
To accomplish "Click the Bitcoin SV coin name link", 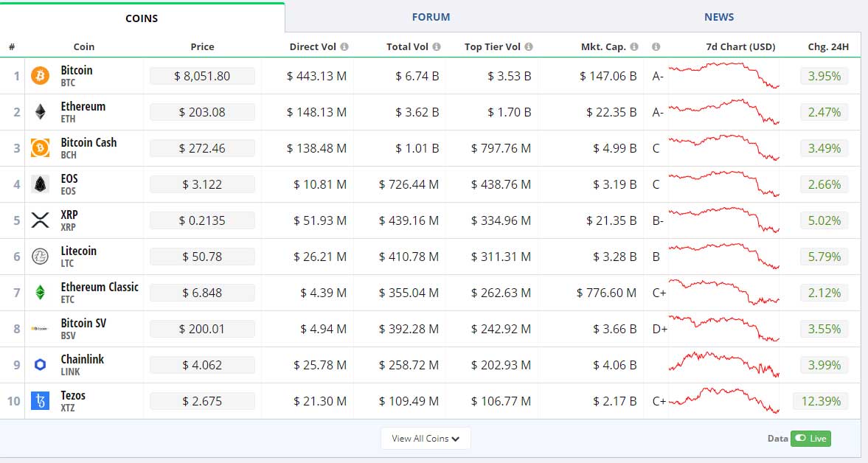I will point(83,323).
